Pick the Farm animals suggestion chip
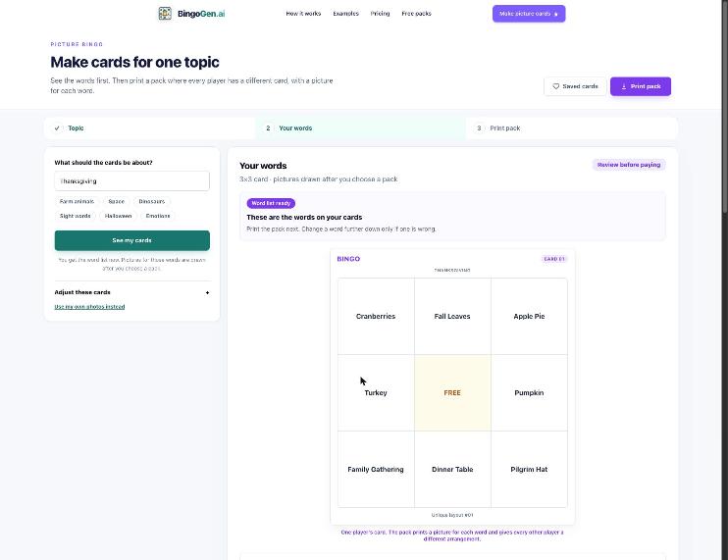The height and width of the screenshot is (560, 728). tap(77, 201)
